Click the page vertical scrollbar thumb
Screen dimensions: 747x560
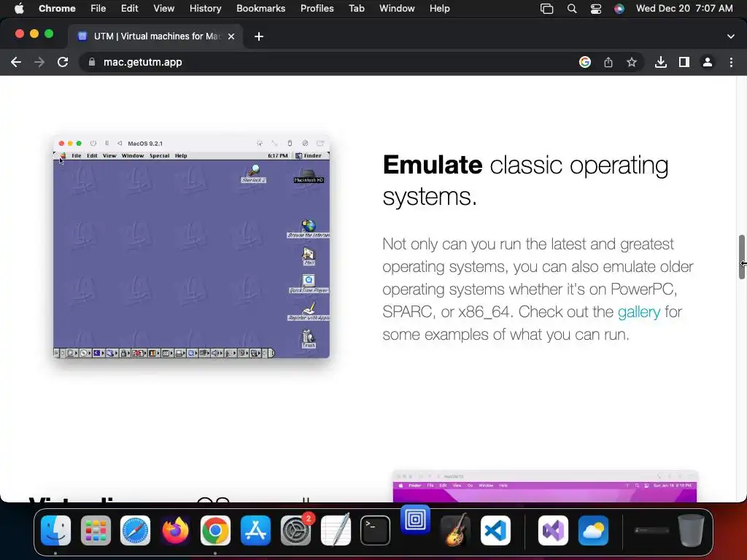(x=741, y=257)
